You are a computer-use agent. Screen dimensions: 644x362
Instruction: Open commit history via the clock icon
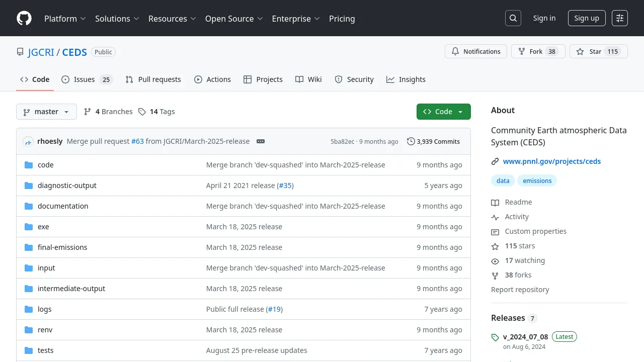coord(411,141)
